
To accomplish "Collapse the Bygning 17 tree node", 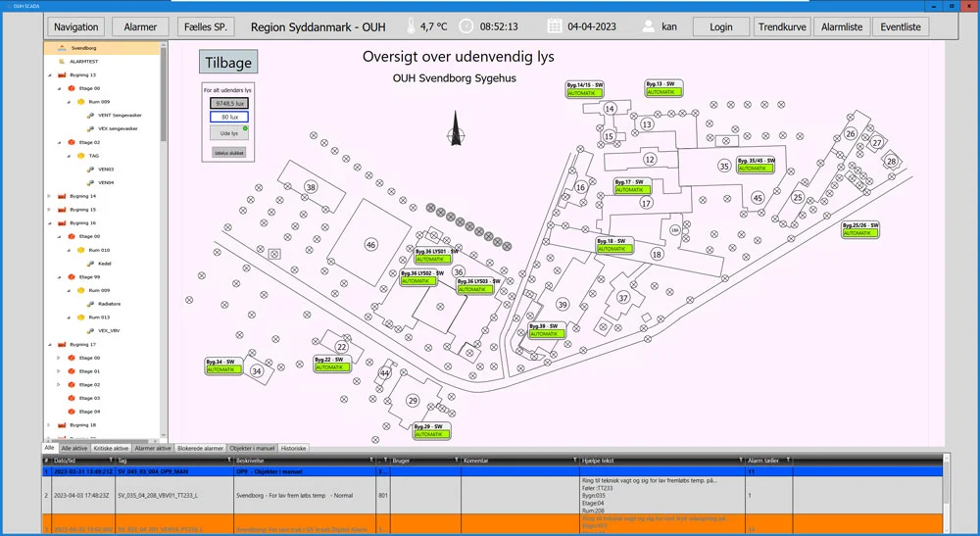I will click(x=50, y=344).
